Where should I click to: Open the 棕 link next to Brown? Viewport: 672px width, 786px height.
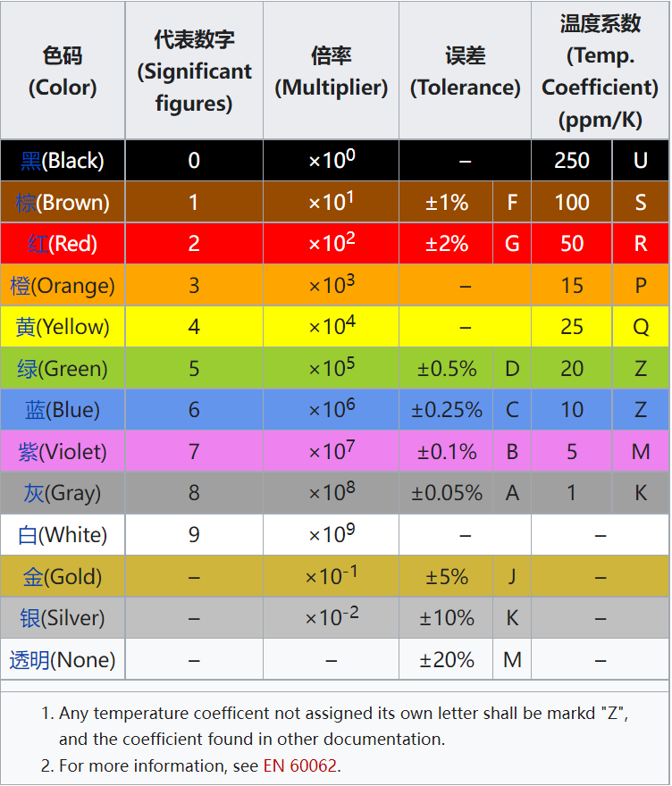(x=26, y=203)
